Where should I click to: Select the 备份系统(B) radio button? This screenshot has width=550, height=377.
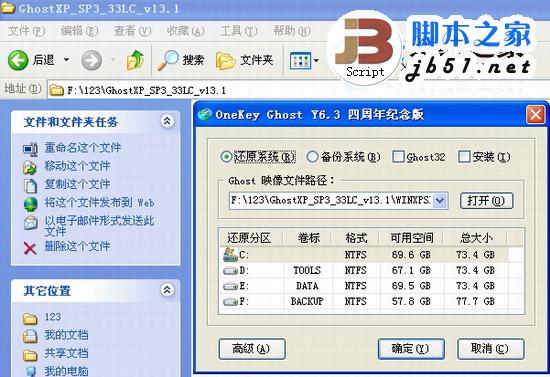312,157
